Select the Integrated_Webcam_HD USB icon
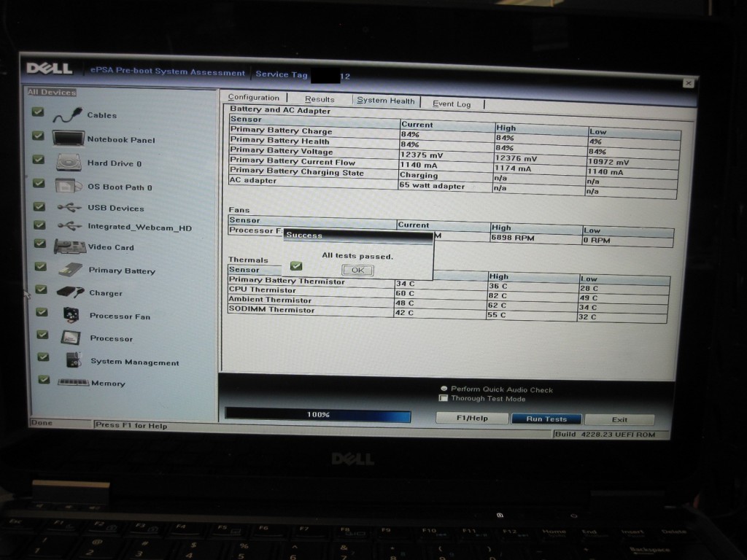This screenshot has height=560, width=747. (x=69, y=226)
